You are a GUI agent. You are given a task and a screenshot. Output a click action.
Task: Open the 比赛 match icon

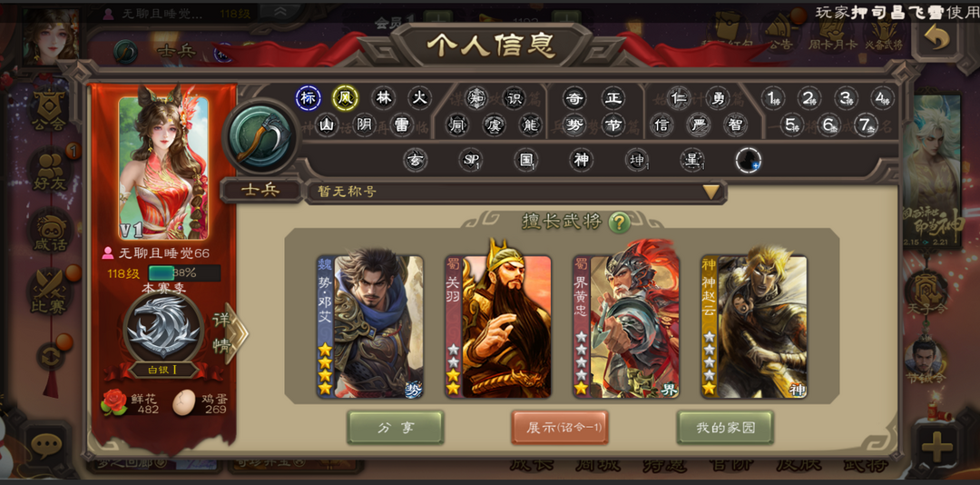tap(49, 291)
